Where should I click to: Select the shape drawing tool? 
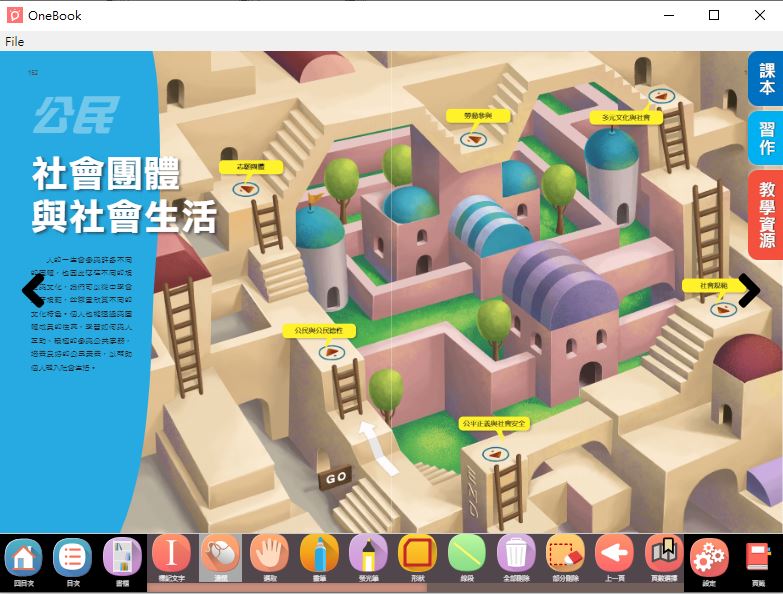(x=417, y=554)
